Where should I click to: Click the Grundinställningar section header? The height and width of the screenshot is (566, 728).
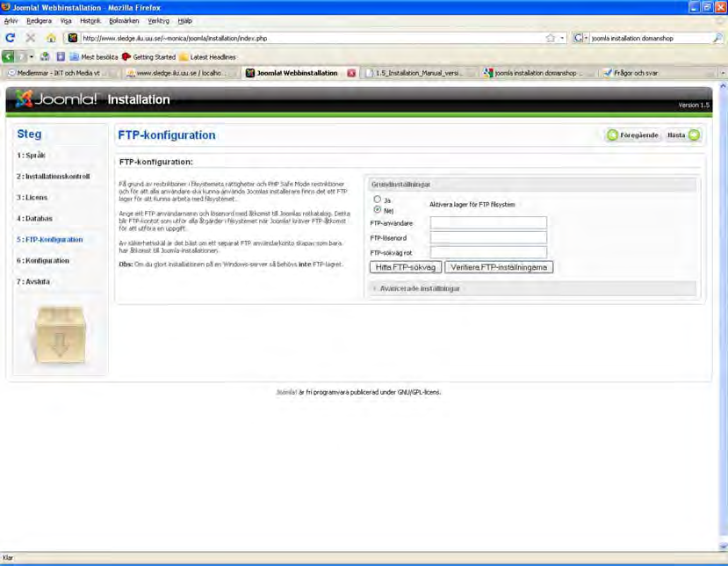click(x=532, y=185)
